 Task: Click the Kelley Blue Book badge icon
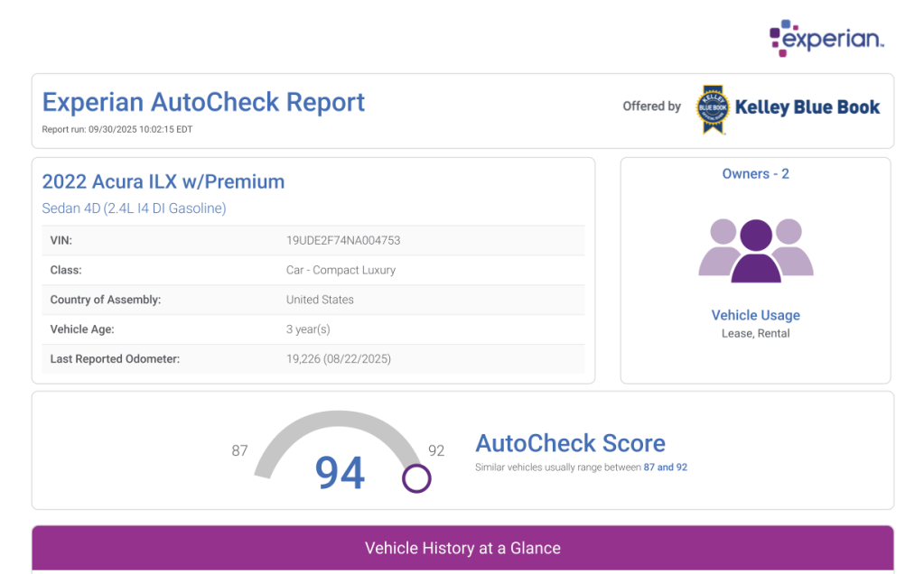tap(711, 109)
